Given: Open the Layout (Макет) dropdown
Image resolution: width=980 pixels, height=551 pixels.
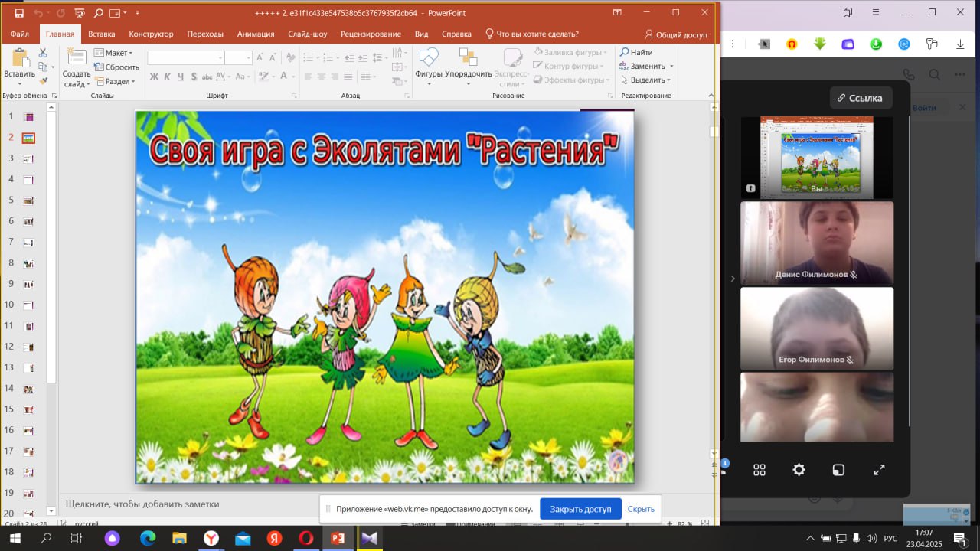Looking at the screenshot, I should click(113, 53).
